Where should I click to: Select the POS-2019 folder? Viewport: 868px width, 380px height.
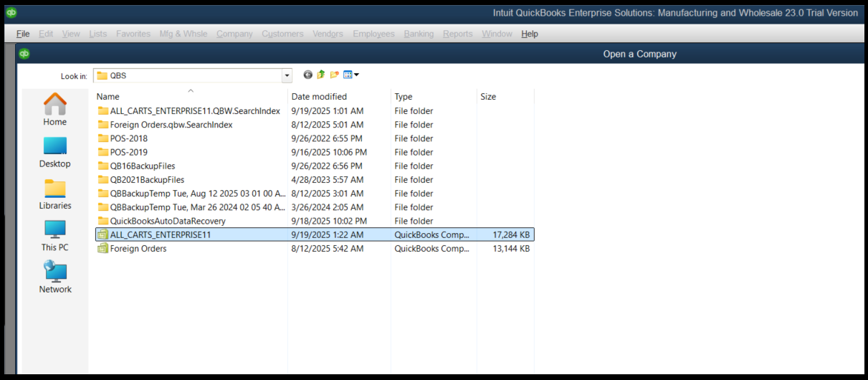pyautogui.click(x=128, y=152)
